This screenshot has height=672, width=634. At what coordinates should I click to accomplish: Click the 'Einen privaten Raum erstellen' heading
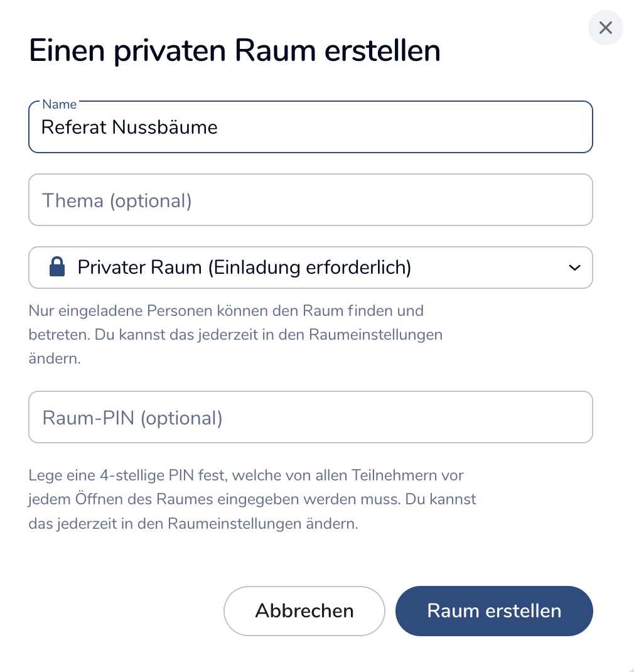tap(235, 51)
